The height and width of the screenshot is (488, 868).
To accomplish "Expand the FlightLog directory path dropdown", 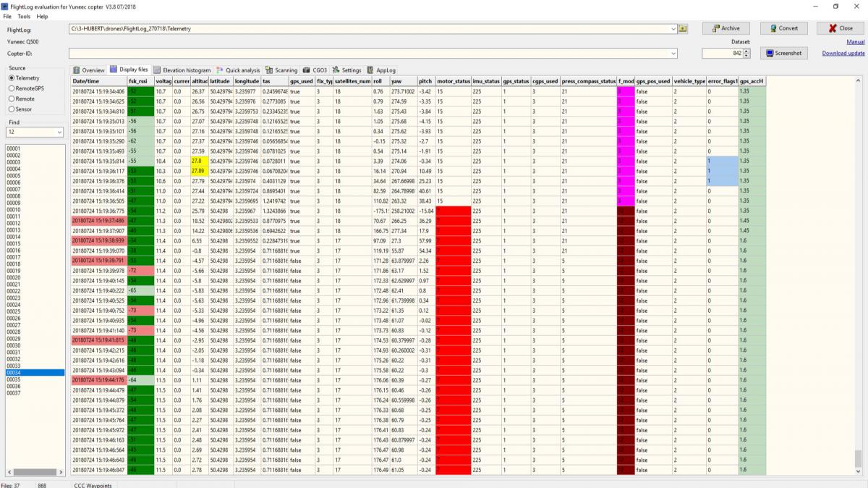I will pyautogui.click(x=673, y=28).
